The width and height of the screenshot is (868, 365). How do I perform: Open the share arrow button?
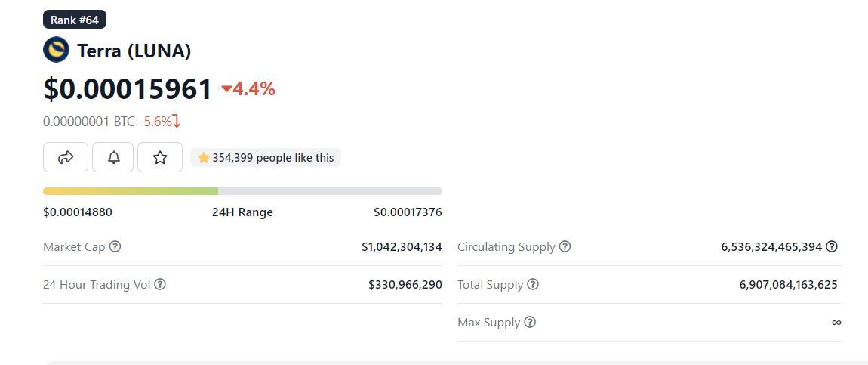(66, 157)
